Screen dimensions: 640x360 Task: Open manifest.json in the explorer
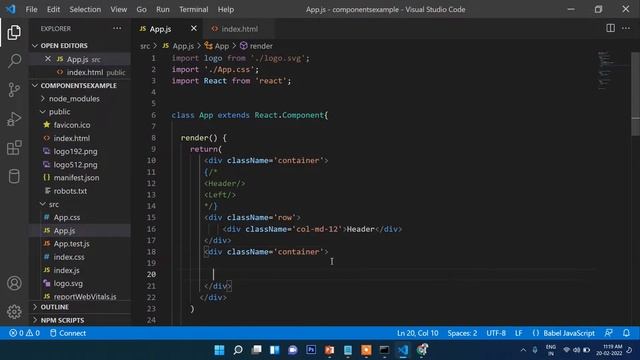pos(80,178)
